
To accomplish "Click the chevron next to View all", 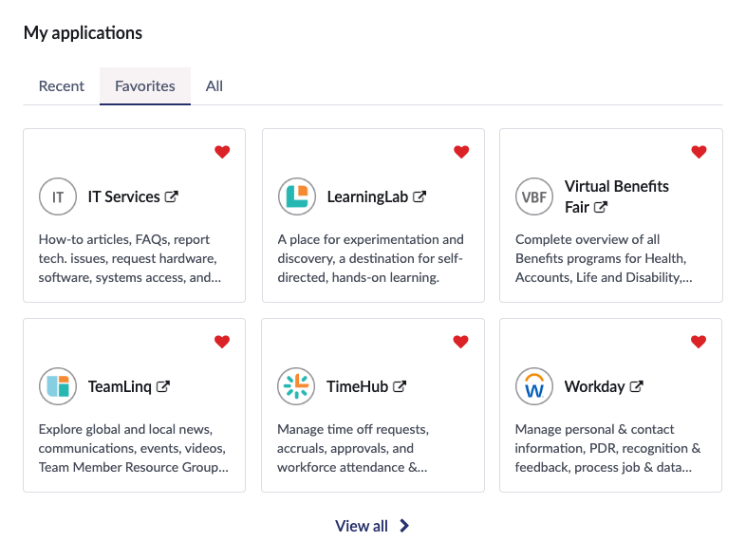I will coord(404,526).
